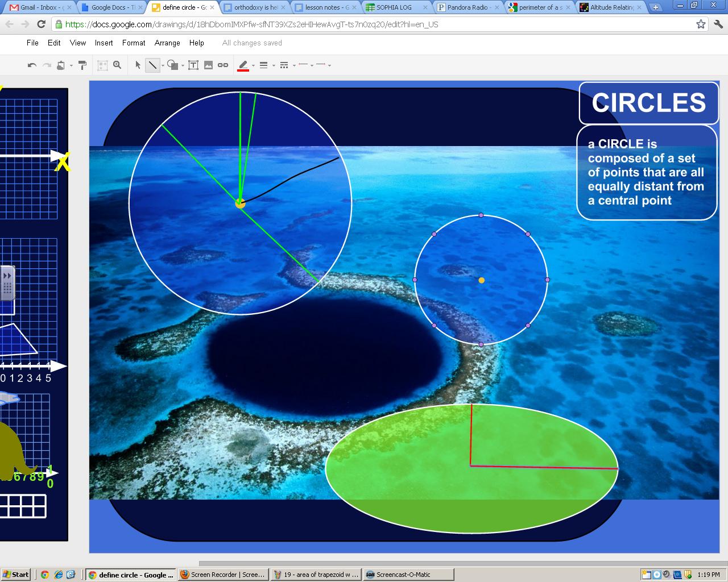Viewport: 728px width, 582px height.
Task: Click the Line weight icon
Action: [x=263, y=65]
